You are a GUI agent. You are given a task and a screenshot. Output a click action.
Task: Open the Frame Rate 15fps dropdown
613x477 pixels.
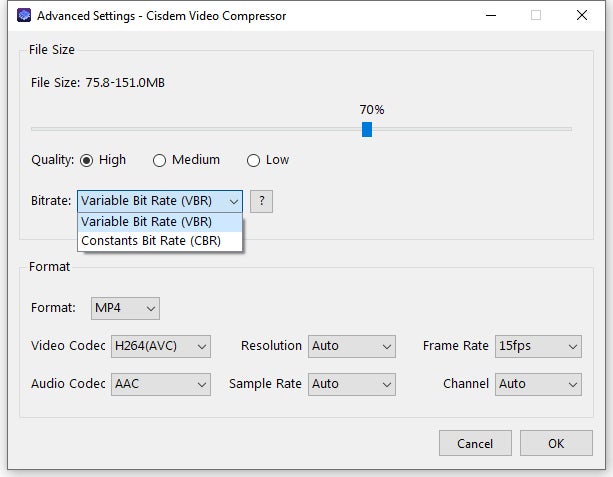click(x=538, y=346)
